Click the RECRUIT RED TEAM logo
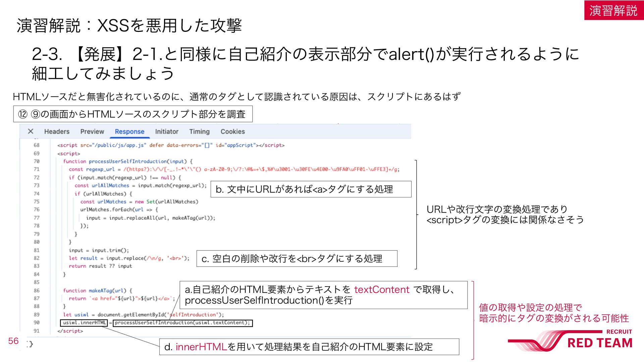This screenshot has height=362, width=644. point(570,340)
